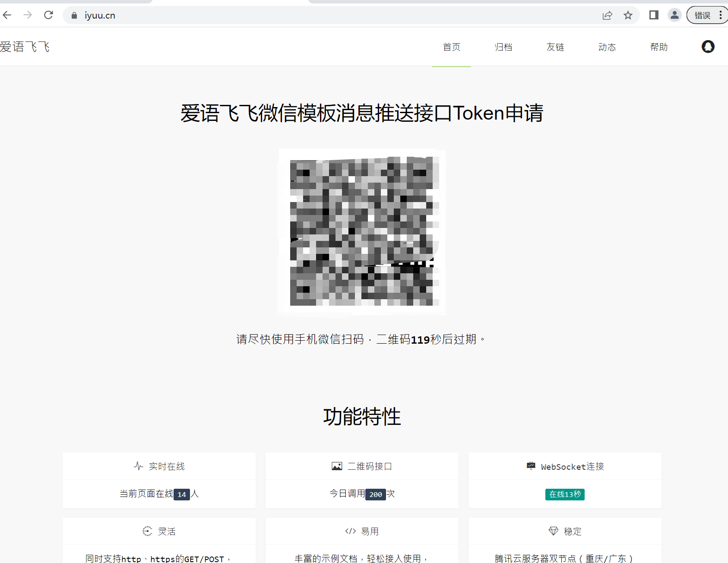Open the 友链 nav item
Screen dimensions: 728x563
tap(555, 47)
